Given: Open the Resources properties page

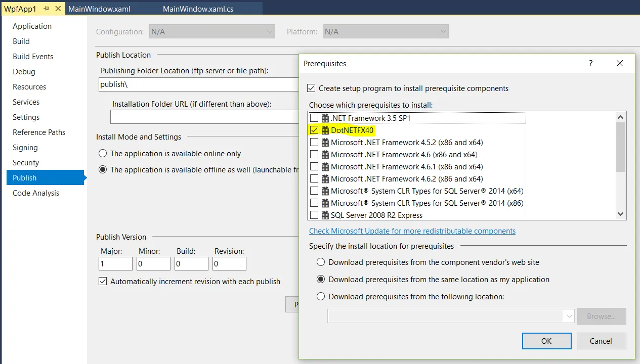Looking at the screenshot, I should pos(29,87).
